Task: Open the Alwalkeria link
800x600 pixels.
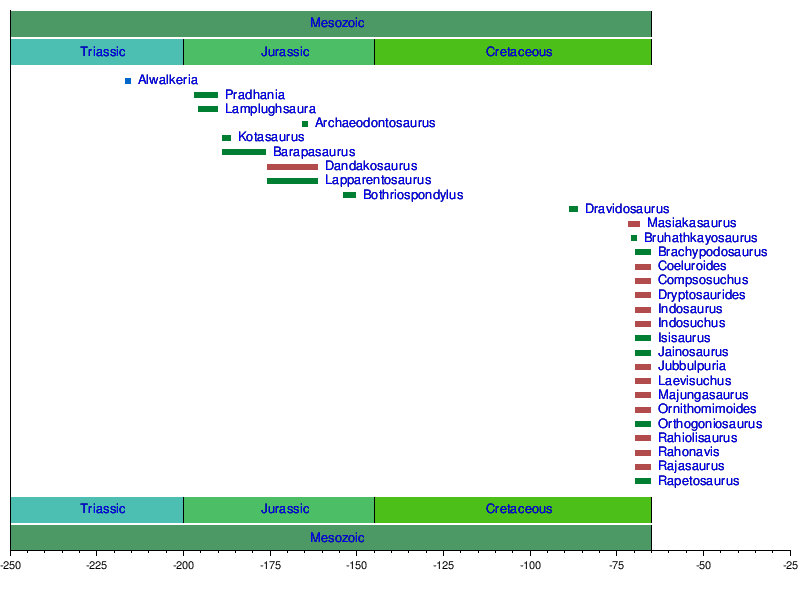Action: [167, 80]
